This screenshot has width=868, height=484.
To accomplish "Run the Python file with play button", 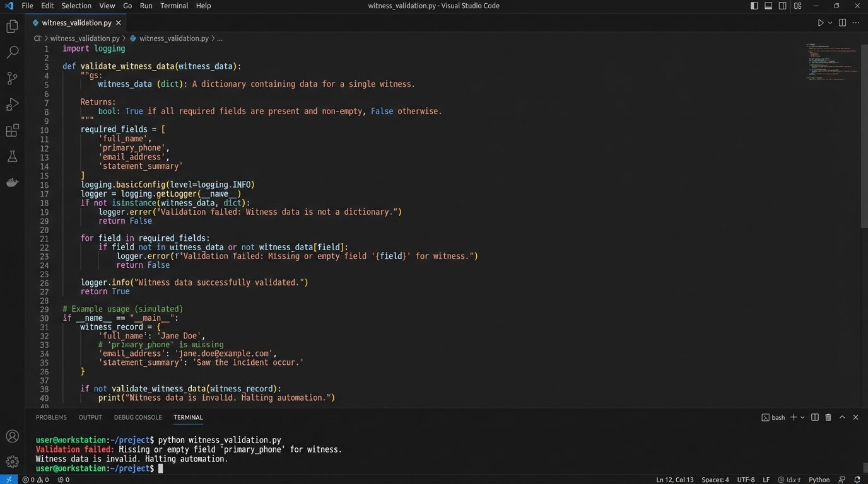I will click(820, 23).
